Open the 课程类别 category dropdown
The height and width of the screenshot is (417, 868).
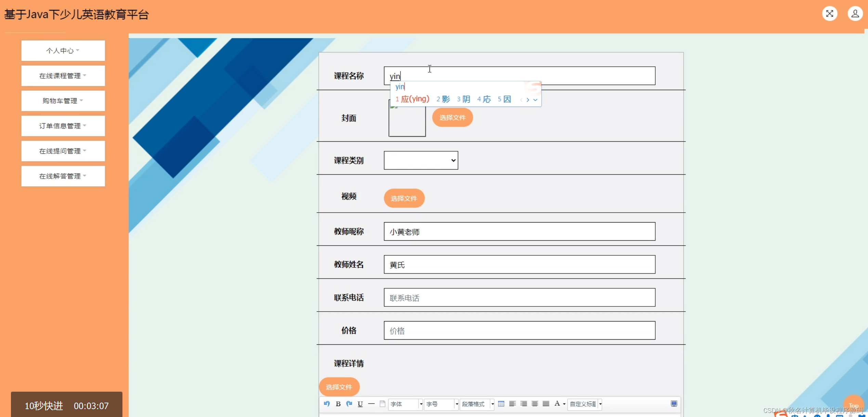click(421, 160)
